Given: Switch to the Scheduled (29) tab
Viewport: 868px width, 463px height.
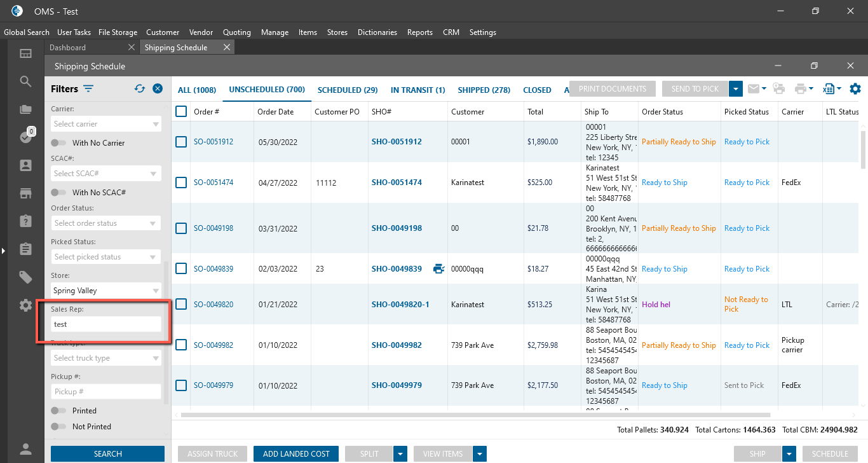Looking at the screenshot, I should [x=348, y=90].
